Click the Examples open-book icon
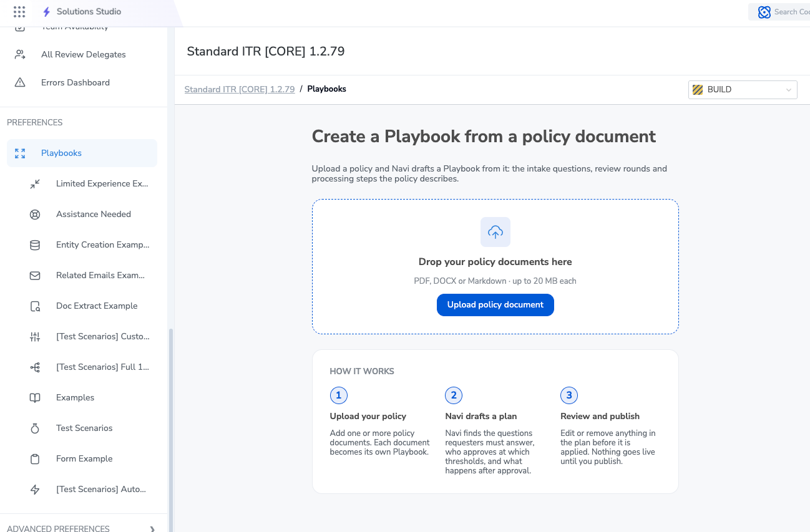Screen dimensions: 810x532 35,397
